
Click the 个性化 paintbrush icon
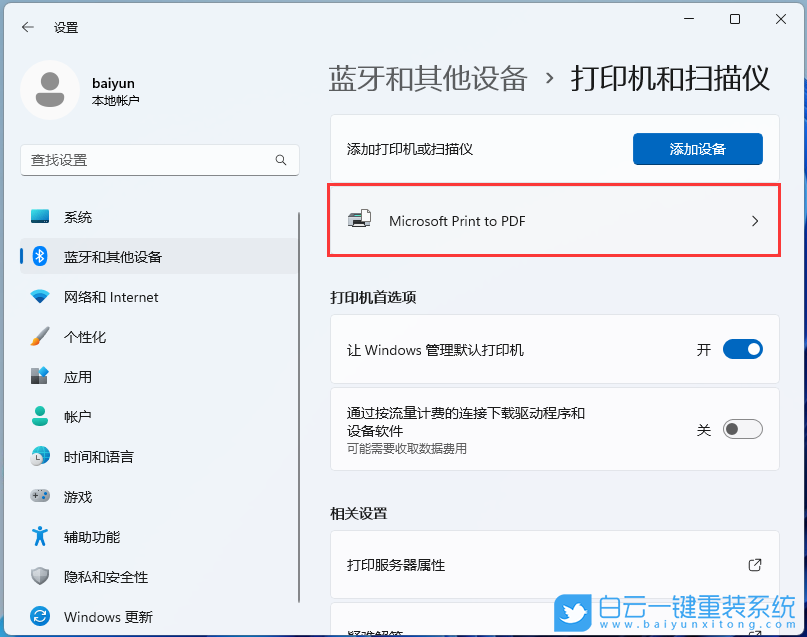40,337
